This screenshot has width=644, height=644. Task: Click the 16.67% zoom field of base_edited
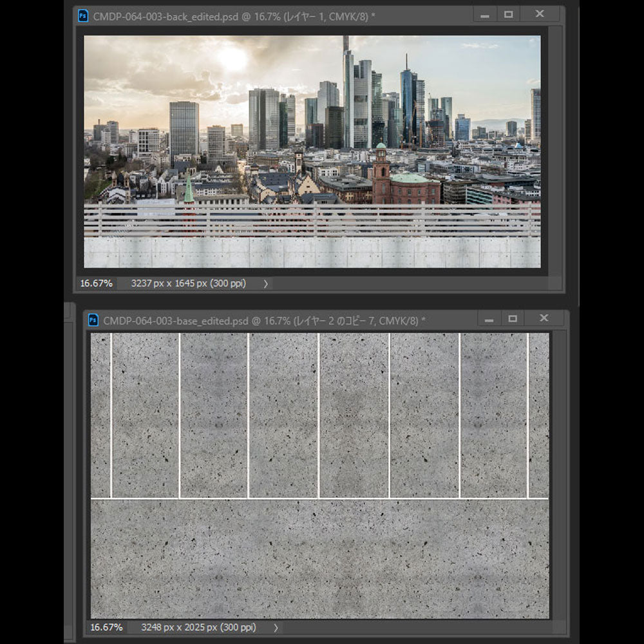[x=106, y=627]
